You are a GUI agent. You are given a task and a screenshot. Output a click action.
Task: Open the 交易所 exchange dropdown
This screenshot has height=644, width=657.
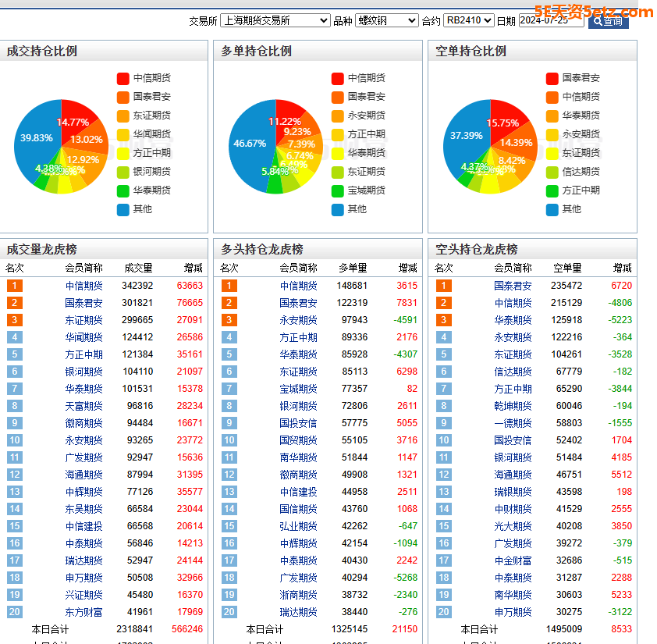coord(275,21)
